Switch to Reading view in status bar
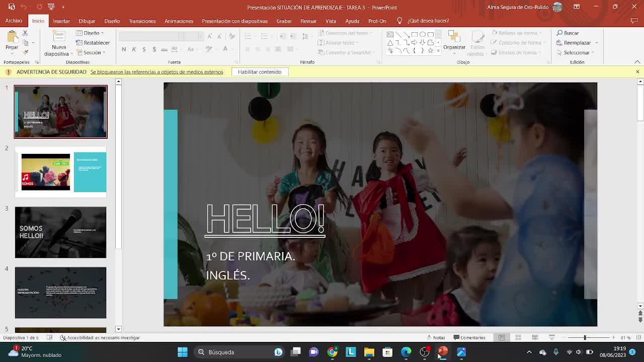 point(535,337)
